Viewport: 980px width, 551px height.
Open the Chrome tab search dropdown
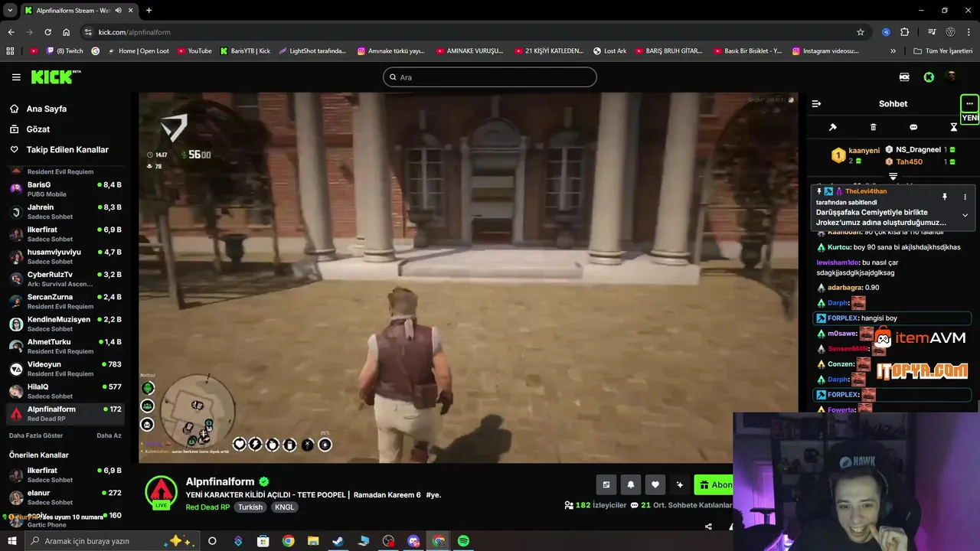point(10,10)
